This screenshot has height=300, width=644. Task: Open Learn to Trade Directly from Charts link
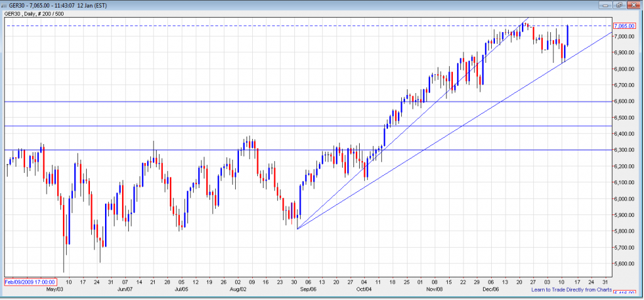point(571,289)
